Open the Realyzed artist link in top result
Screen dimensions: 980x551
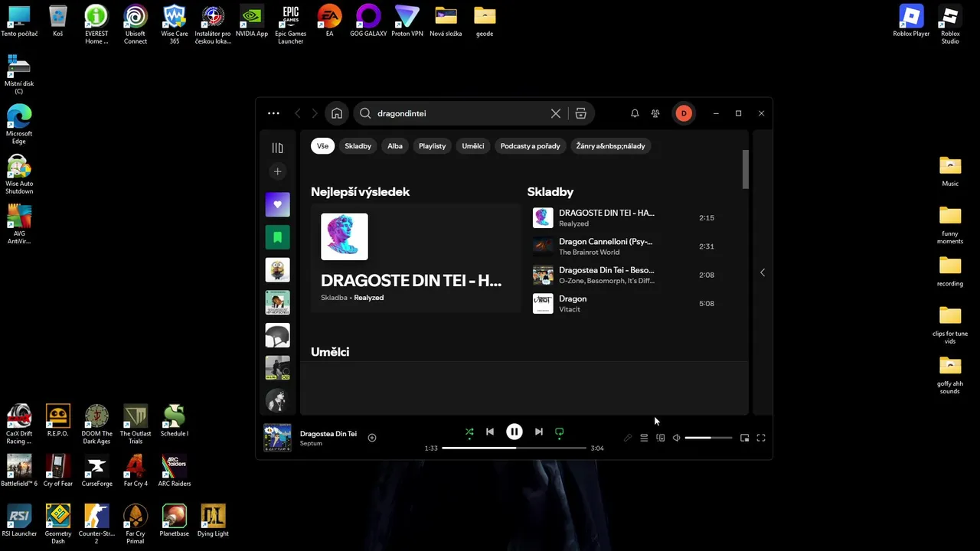pyautogui.click(x=369, y=298)
